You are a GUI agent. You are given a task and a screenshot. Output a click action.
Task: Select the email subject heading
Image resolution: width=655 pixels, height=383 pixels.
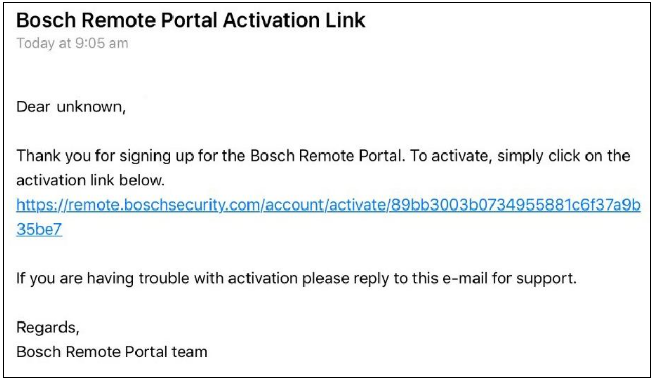pyautogui.click(x=191, y=20)
